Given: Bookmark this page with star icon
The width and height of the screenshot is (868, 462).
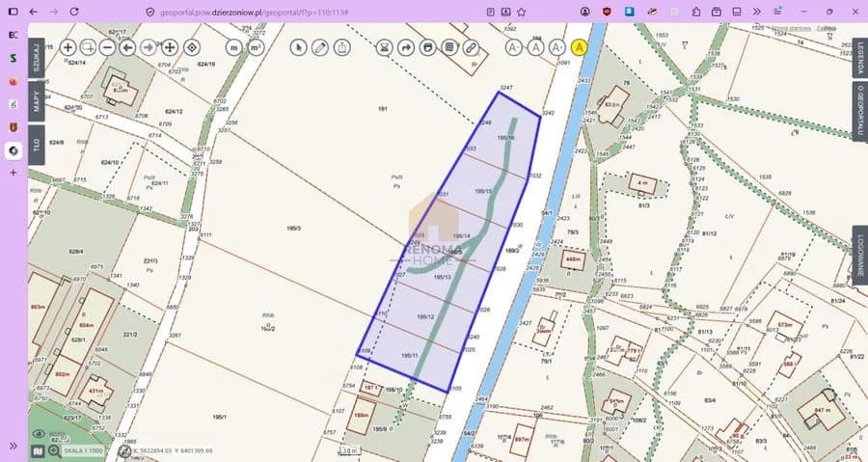Looking at the screenshot, I should click(x=522, y=12).
